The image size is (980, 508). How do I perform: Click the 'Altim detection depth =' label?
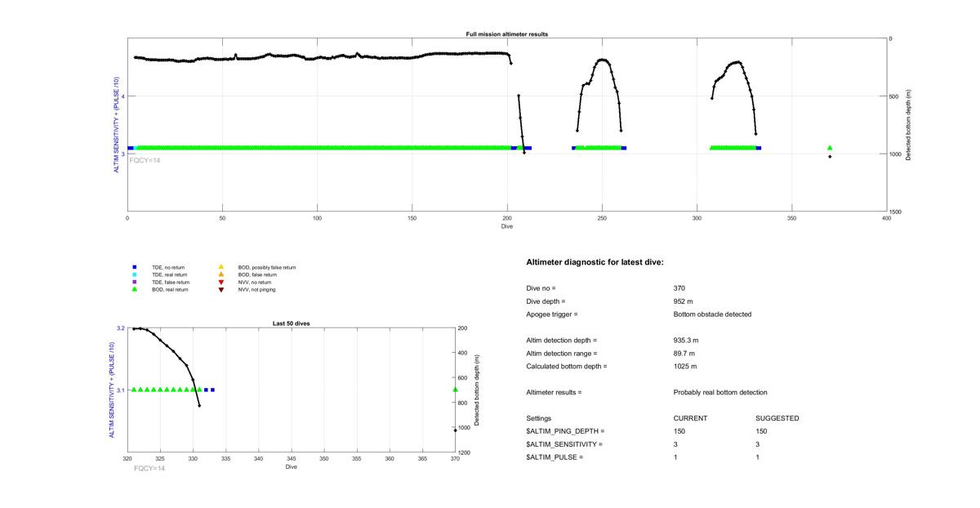[x=561, y=341]
